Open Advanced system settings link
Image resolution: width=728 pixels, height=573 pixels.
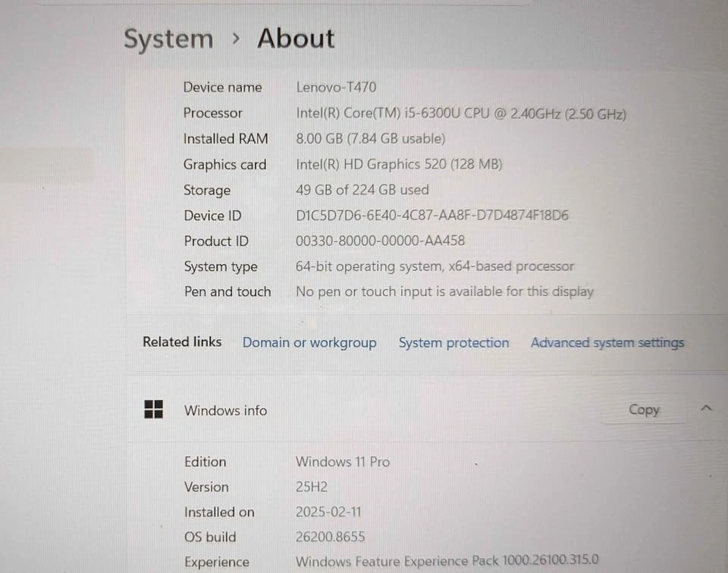pos(607,343)
